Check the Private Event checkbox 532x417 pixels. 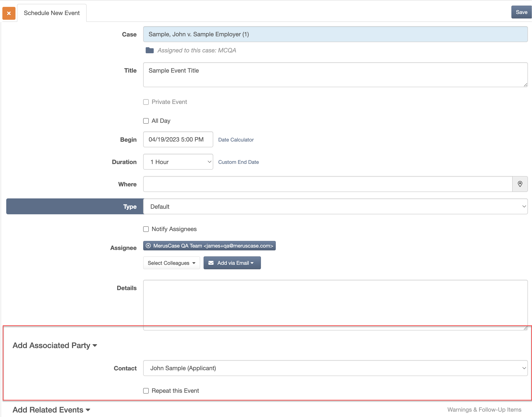(146, 102)
